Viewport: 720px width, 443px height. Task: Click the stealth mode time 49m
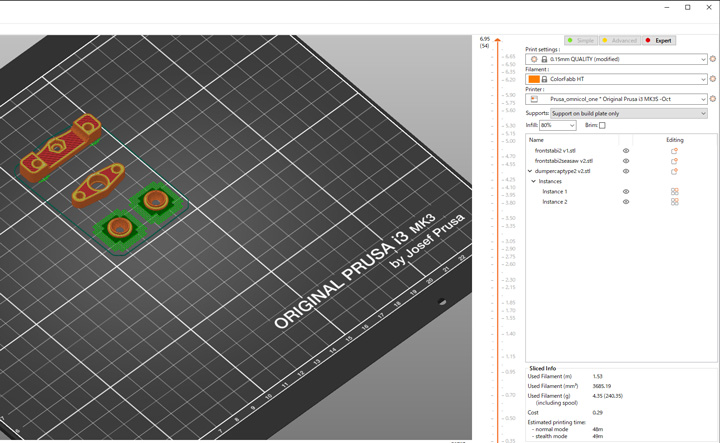(597, 437)
